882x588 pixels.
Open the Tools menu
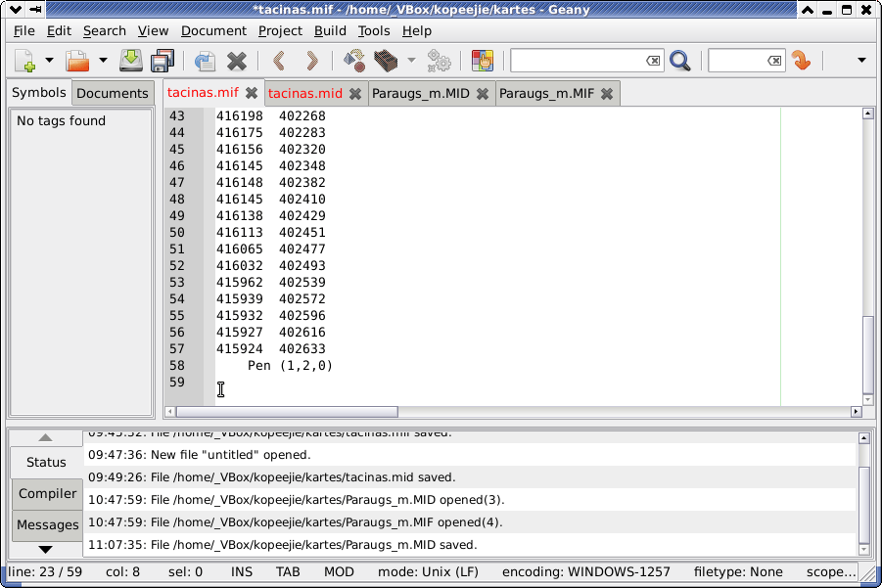(374, 31)
